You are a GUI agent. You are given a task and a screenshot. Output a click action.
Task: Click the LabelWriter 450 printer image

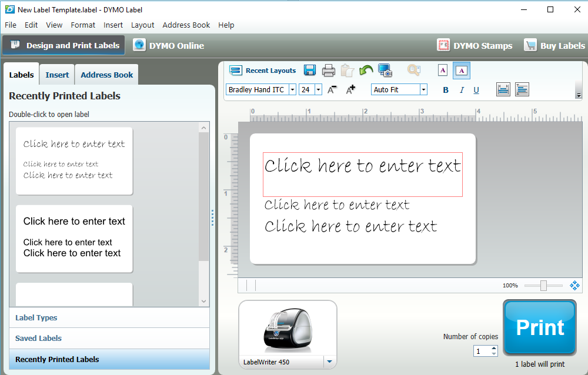(x=288, y=330)
